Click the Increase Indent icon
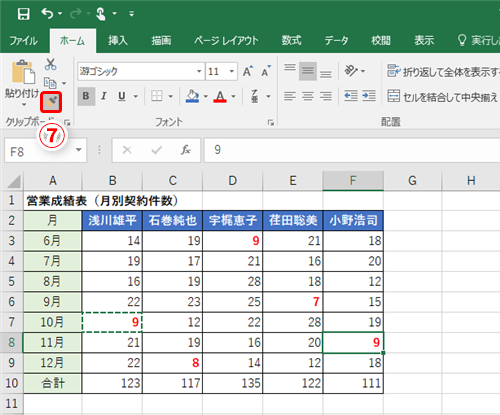Image resolution: width=500 pixels, height=415 pixels. tap(369, 96)
